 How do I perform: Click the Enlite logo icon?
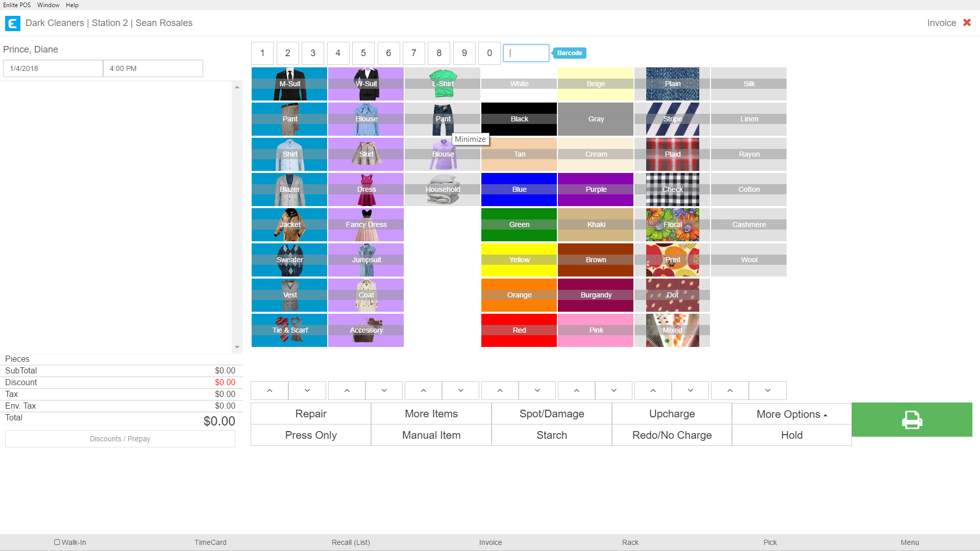(x=12, y=23)
